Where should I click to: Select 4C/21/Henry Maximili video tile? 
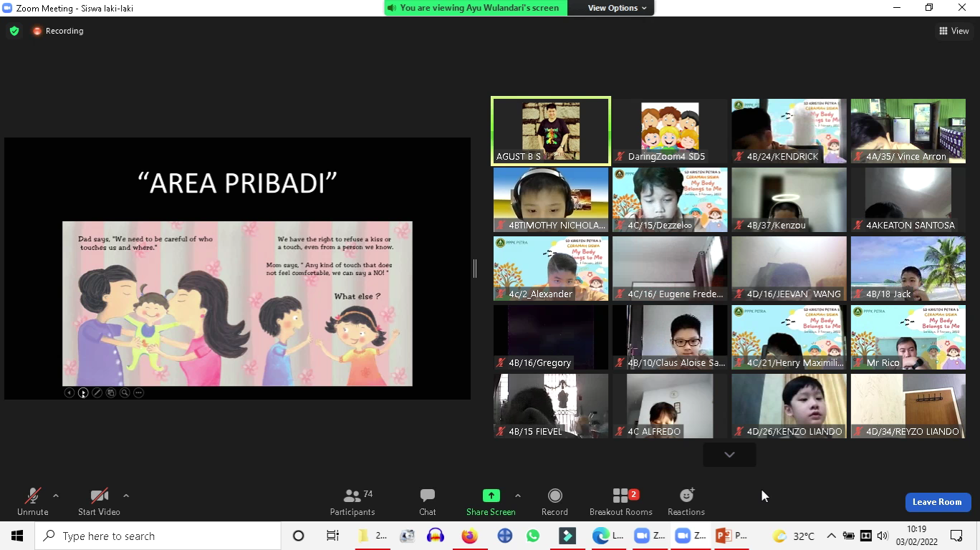[x=789, y=337]
